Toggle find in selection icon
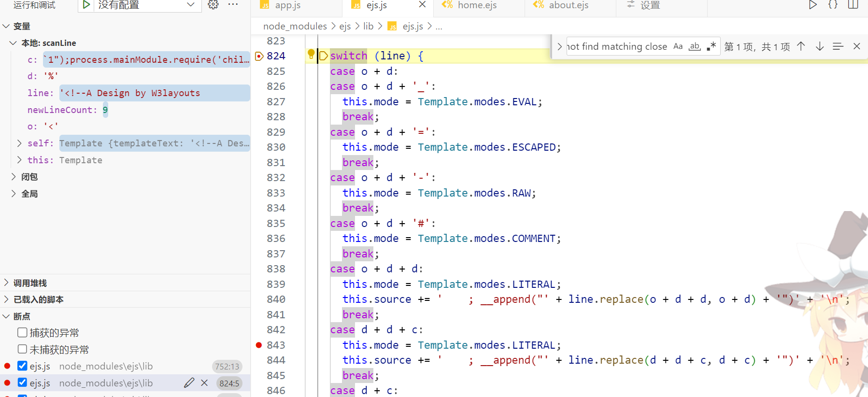868x397 pixels. click(838, 46)
